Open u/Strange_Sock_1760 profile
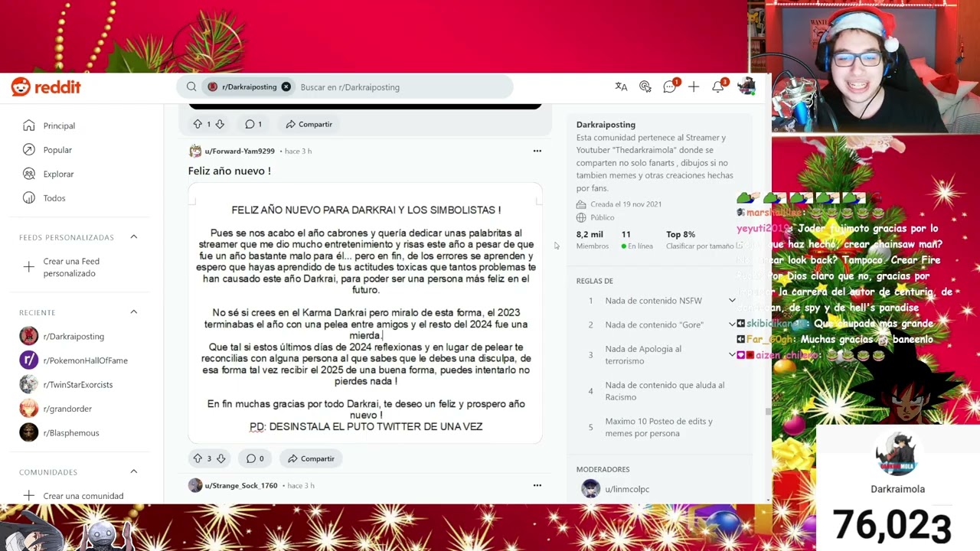Viewport: 980px width, 551px height. (x=240, y=485)
